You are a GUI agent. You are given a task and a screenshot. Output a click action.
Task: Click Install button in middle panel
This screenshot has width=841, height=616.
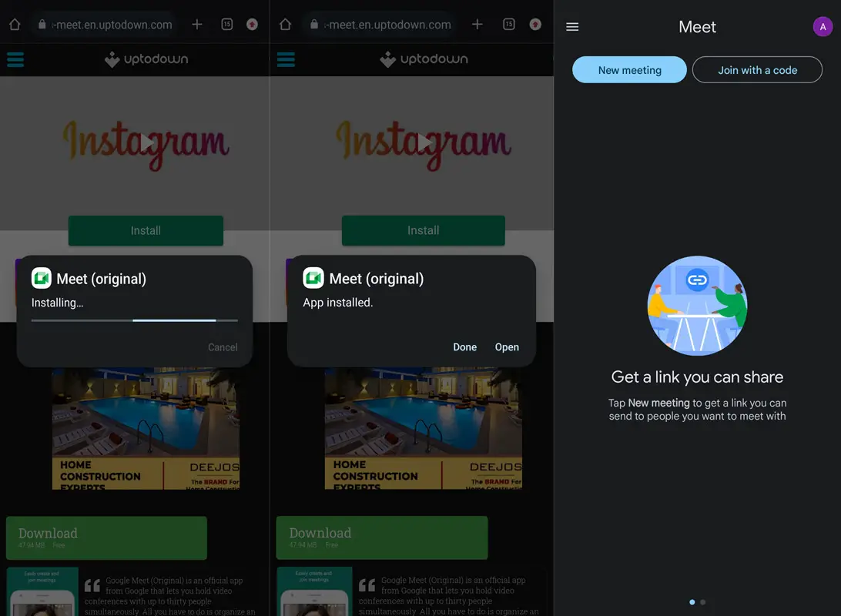423,230
